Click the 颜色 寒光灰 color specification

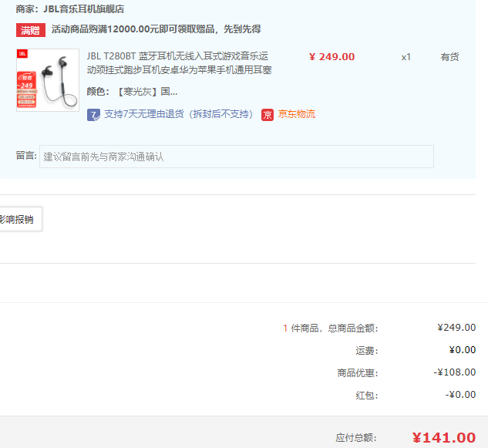132,91
